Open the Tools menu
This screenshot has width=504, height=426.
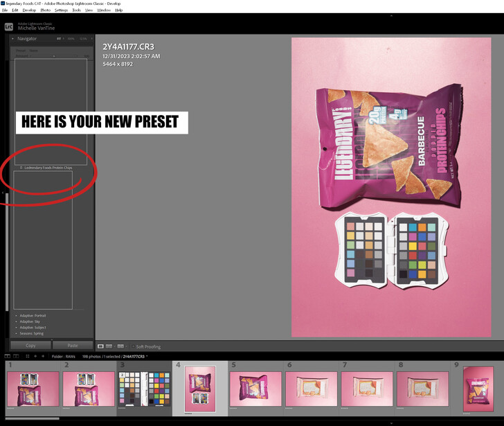[76, 10]
